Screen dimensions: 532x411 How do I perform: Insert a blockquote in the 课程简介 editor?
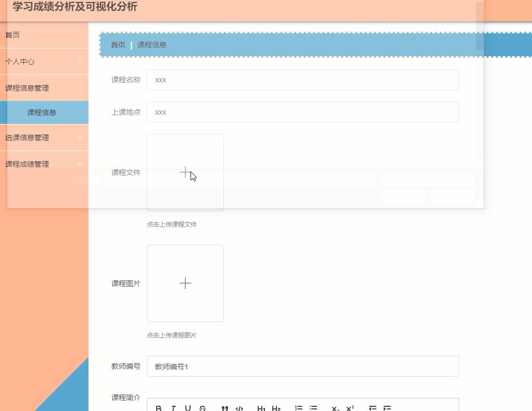point(224,408)
